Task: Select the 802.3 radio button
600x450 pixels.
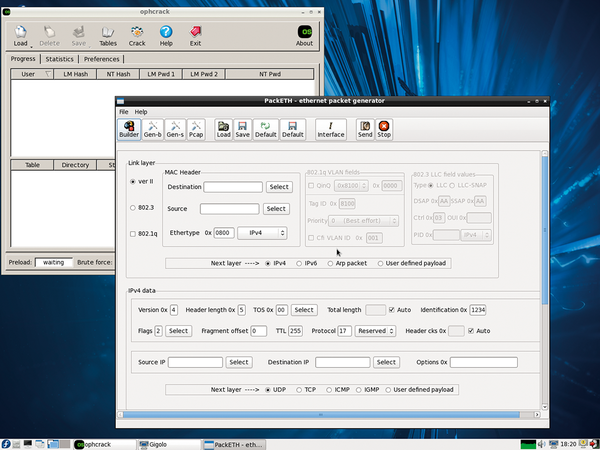Action: (x=133, y=208)
